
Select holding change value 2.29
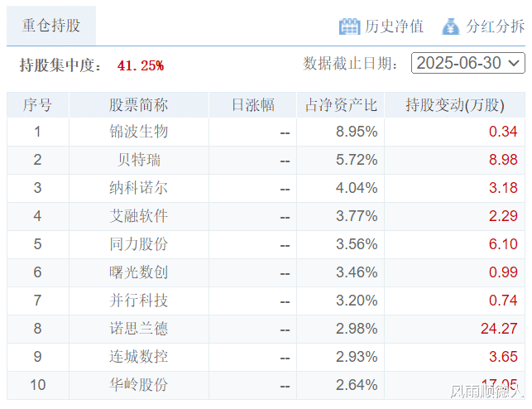coord(503,216)
